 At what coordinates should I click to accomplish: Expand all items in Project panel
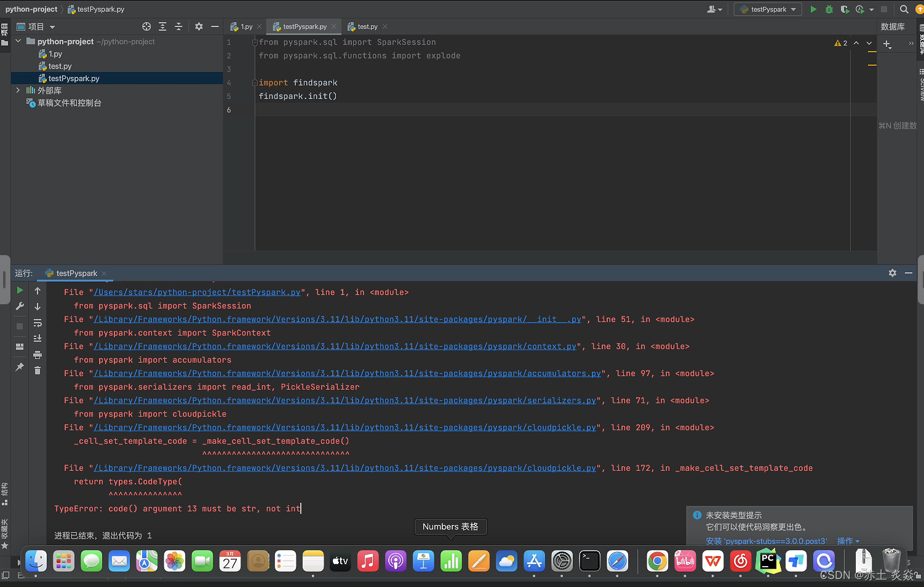tap(162, 26)
